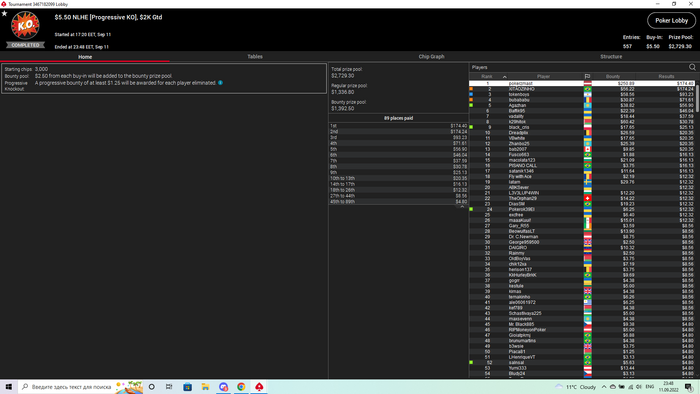Viewport: 700px width, 394px height.
Task: Open the player search magnifier icon
Action: point(692,67)
